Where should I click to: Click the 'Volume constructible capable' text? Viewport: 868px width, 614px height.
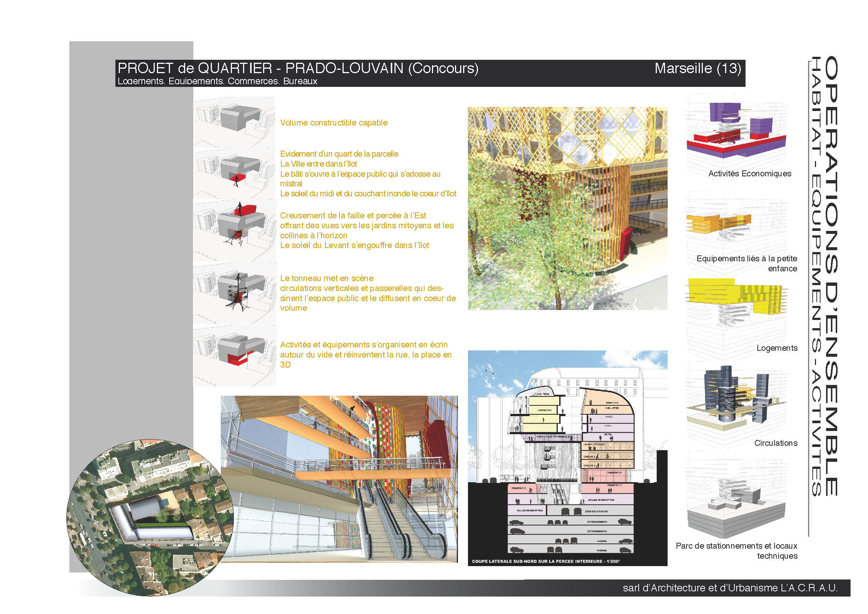(334, 123)
